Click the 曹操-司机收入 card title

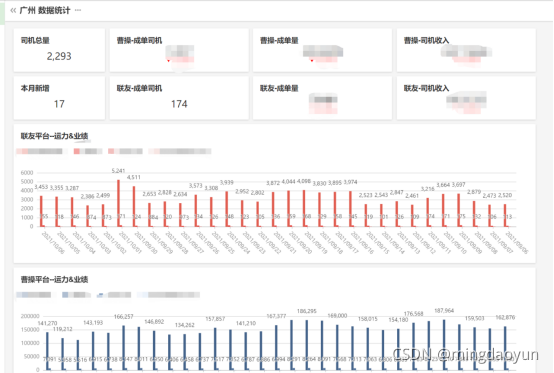426,40
